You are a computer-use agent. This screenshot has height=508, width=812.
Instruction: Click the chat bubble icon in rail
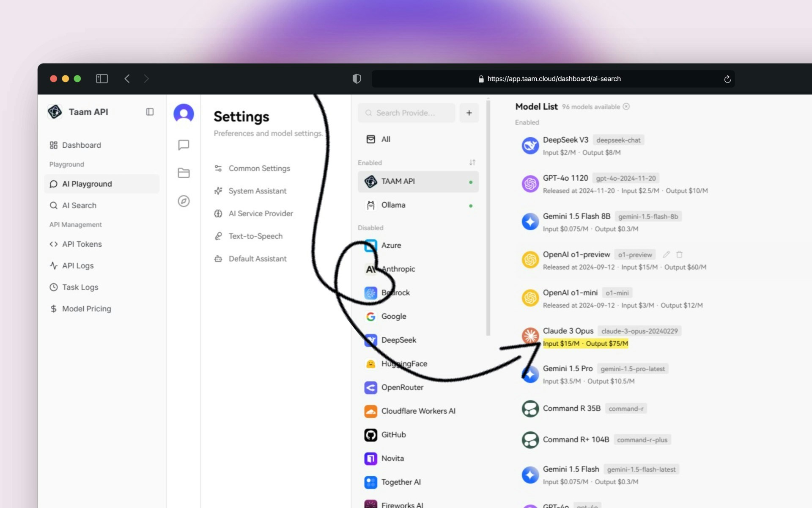pos(184,145)
